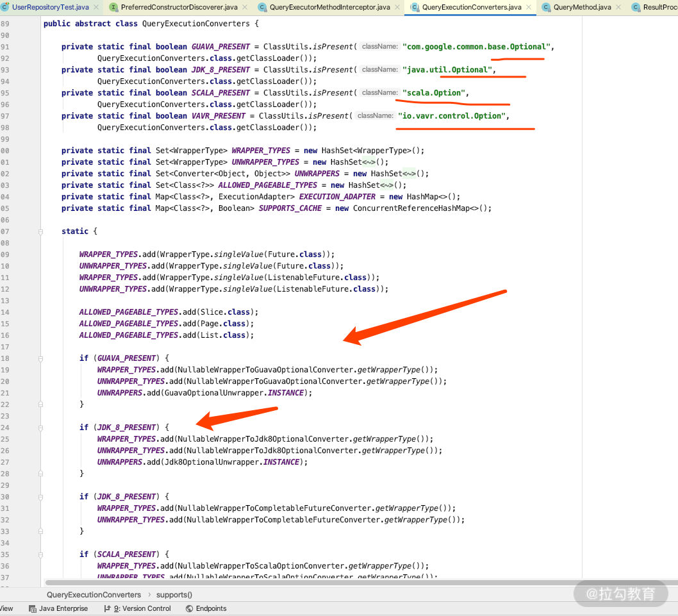This screenshot has width=678, height=616.
Task: Click the ALLOWED_PAGEABLE_TYPES field declaration
Action: pyautogui.click(x=268, y=185)
